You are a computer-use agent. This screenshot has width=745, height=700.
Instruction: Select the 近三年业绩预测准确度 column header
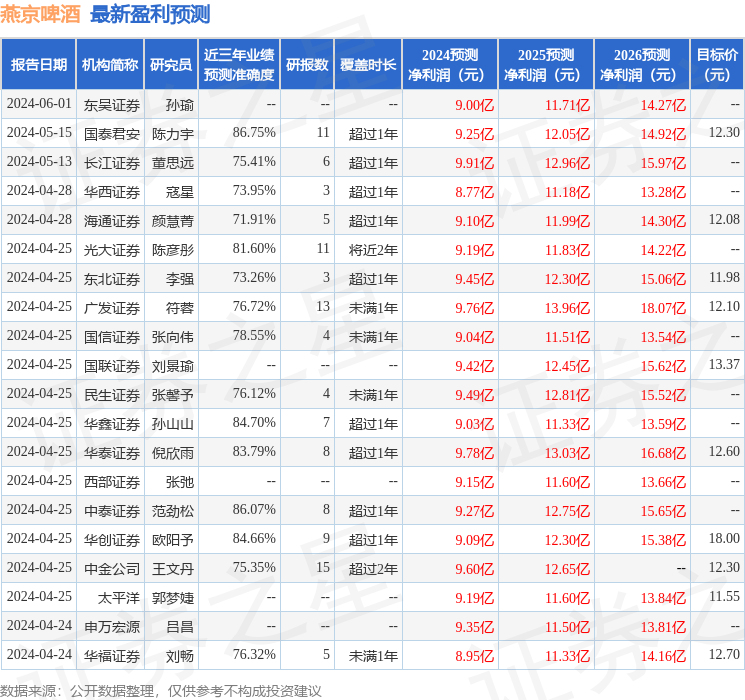(x=239, y=65)
